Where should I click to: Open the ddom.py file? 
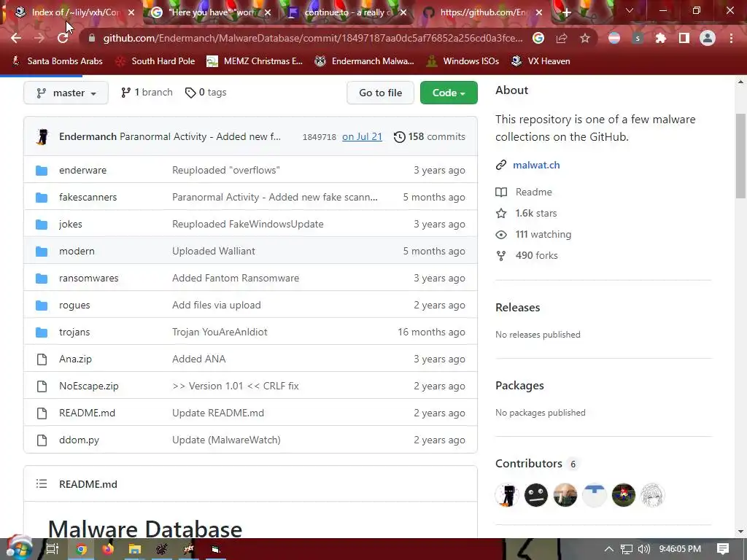[79, 440]
